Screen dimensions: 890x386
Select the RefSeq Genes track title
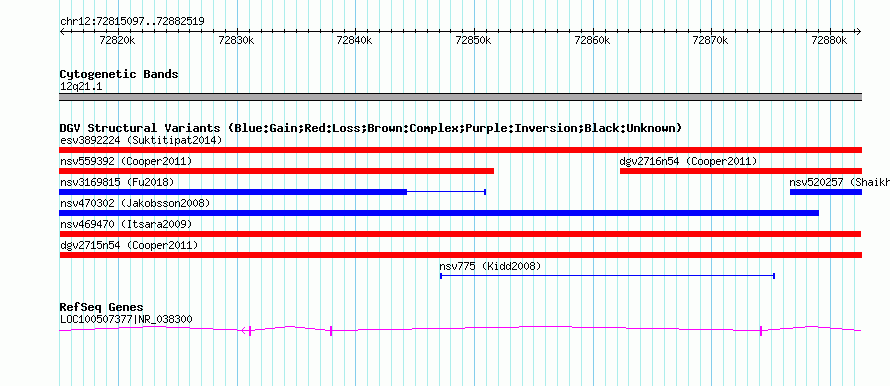[x=101, y=308]
